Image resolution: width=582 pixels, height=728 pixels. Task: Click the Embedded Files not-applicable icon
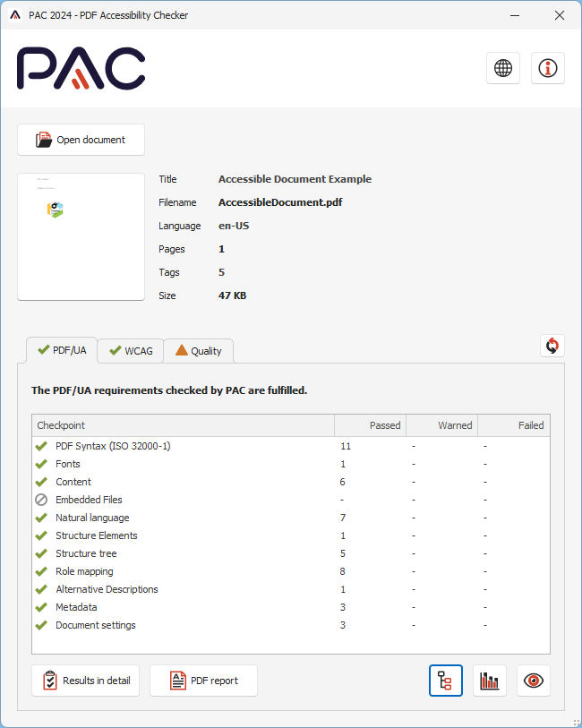click(x=41, y=500)
